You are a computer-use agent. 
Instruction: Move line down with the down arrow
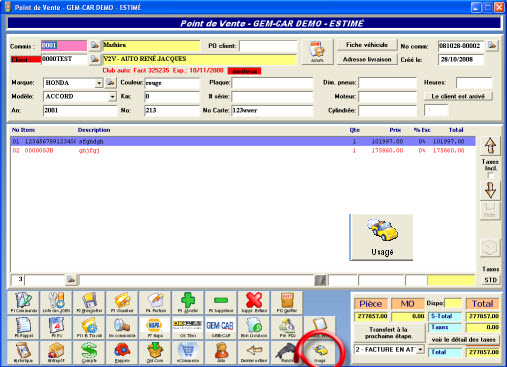coord(490,190)
